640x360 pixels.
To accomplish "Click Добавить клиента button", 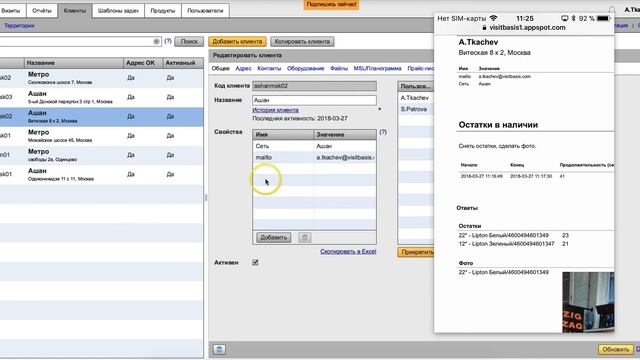I will (237, 41).
